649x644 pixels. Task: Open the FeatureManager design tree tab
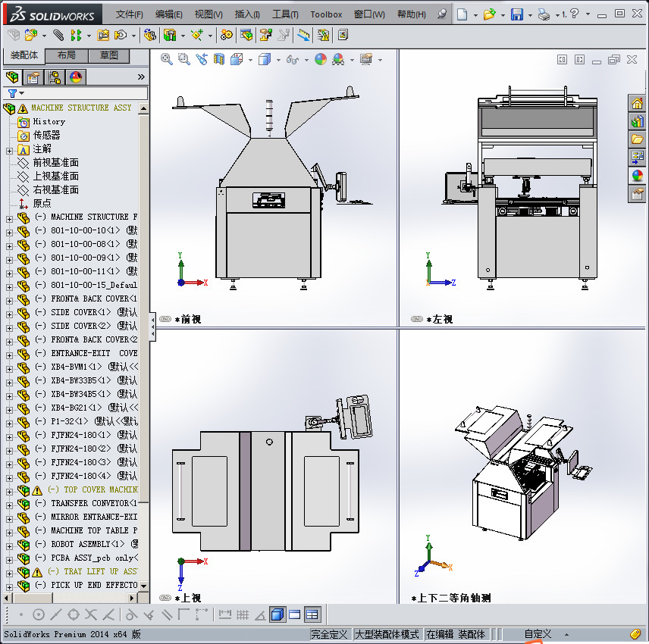(x=12, y=77)
